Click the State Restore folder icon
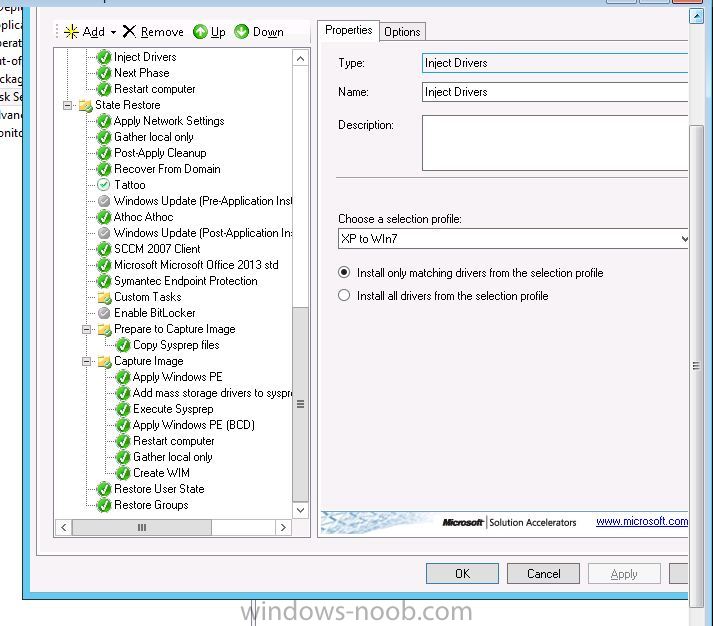 [x=85, y=105]
